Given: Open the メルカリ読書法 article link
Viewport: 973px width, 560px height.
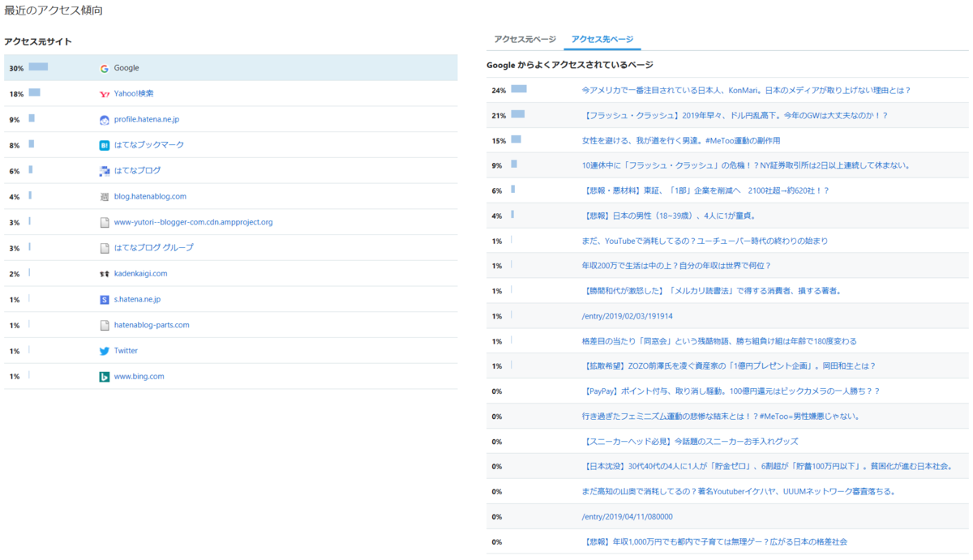Looking at the screenshot, I should pos(711,291).
